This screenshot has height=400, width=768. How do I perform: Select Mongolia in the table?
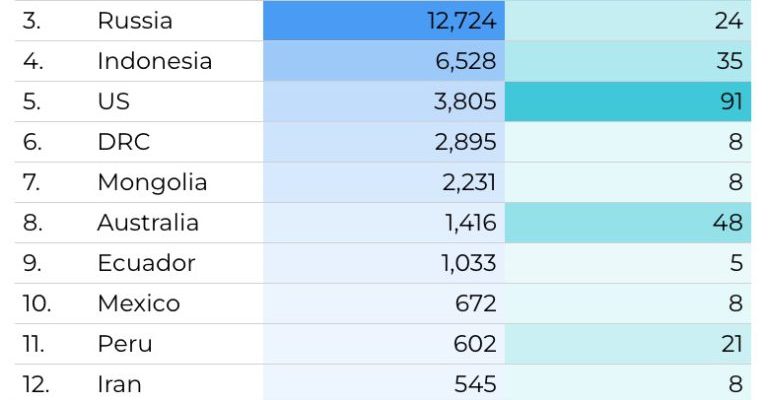click(x=152, y=183)
